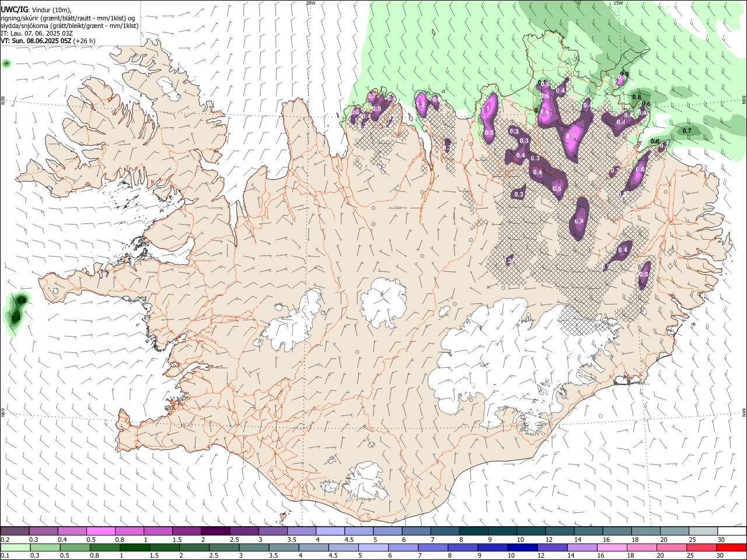This screenshot has width=747, height=560.
Task: Click the '0.1' label on the rain scale
Action: tap(5, 556)
